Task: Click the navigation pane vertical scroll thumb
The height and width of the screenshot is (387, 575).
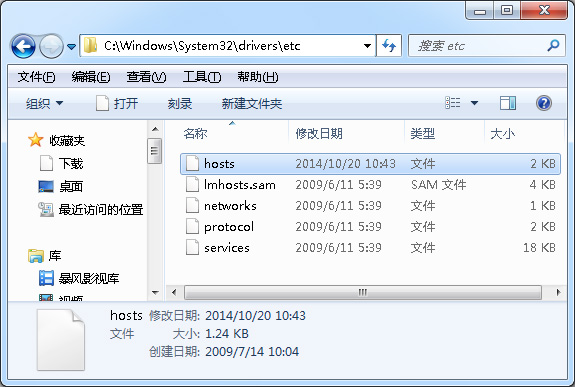Action: [154, 151]
